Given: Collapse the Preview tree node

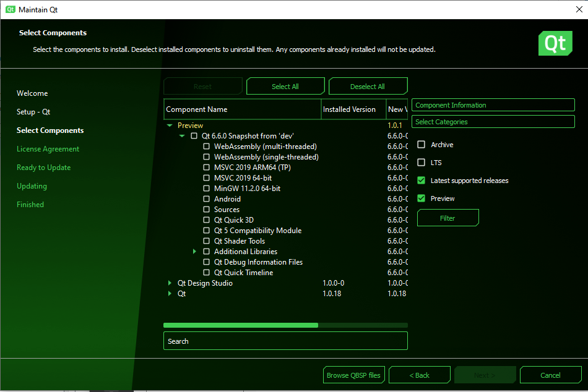Looking at the screenshot, I should tap(170, 126).
